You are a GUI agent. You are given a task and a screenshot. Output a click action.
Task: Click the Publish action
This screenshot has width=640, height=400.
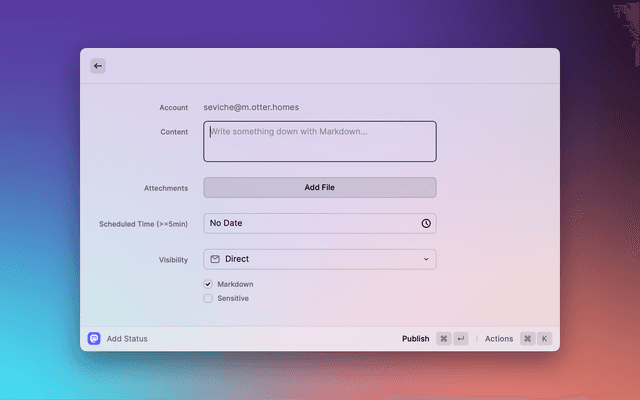pyautogui.click(x=416, y=339)
